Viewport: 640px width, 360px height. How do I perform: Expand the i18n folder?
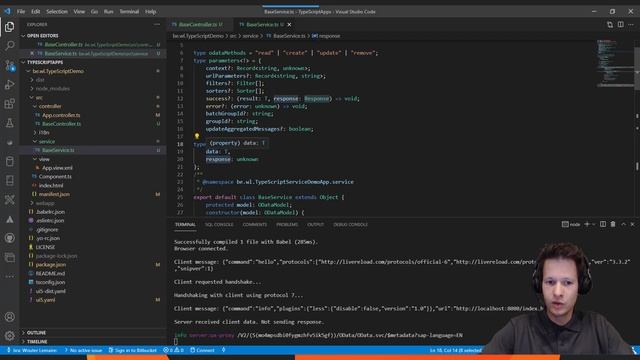coord(35,133)
